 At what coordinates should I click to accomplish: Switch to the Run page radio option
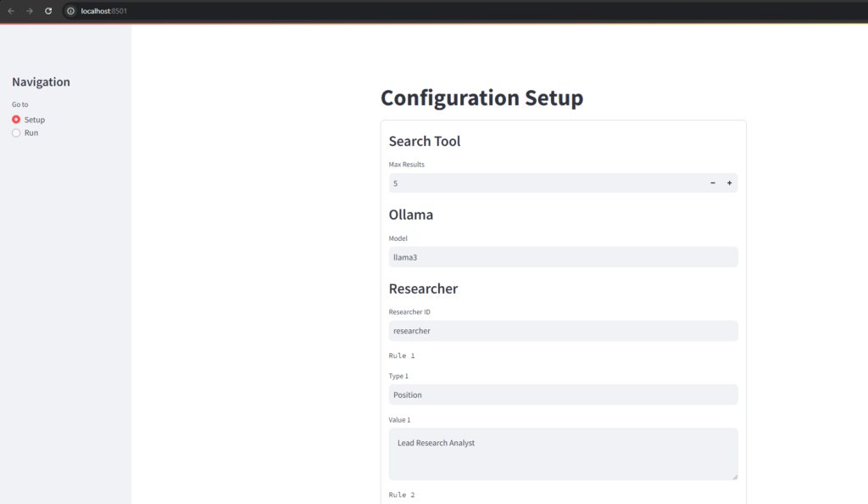point(16,133)
